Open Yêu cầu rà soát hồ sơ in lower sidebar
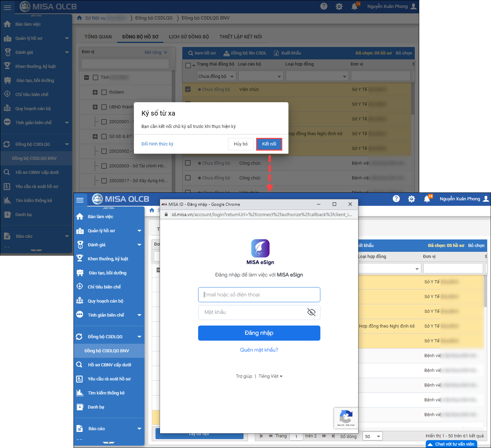The height and width of the screenshot is (448, 491). click(109, 379)
